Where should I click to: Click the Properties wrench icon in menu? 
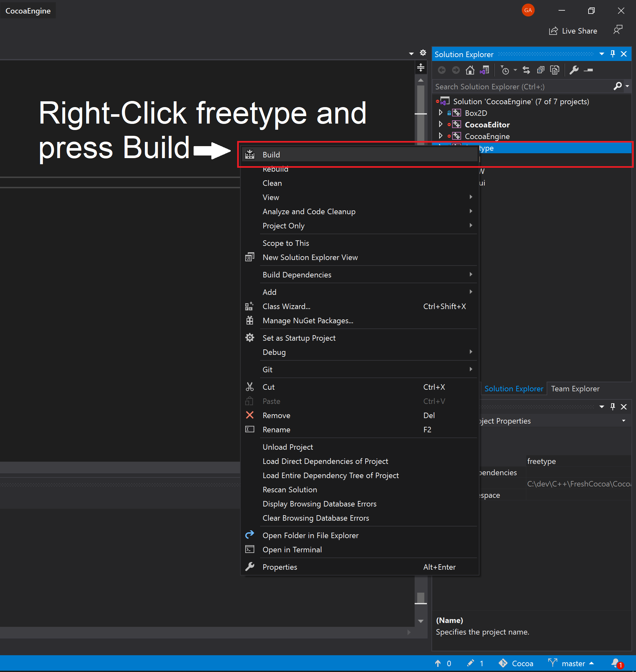[x=249, y=567]
